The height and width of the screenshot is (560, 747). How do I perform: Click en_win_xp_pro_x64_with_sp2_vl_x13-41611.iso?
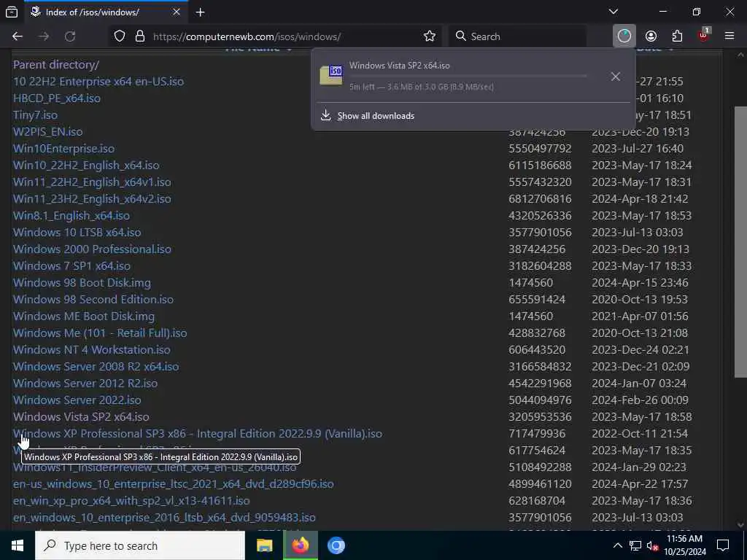(x=131, y=500)
